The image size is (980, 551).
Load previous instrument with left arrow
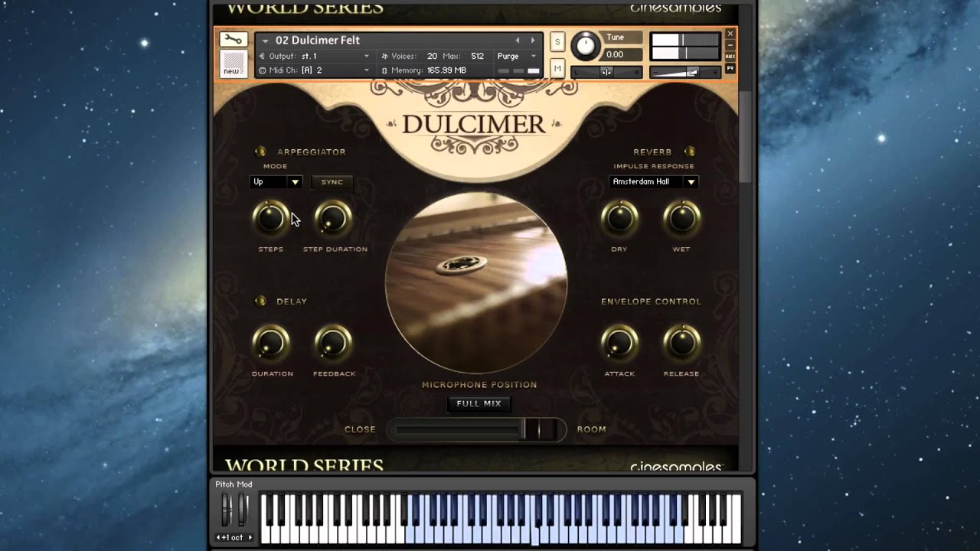(518, 41)
